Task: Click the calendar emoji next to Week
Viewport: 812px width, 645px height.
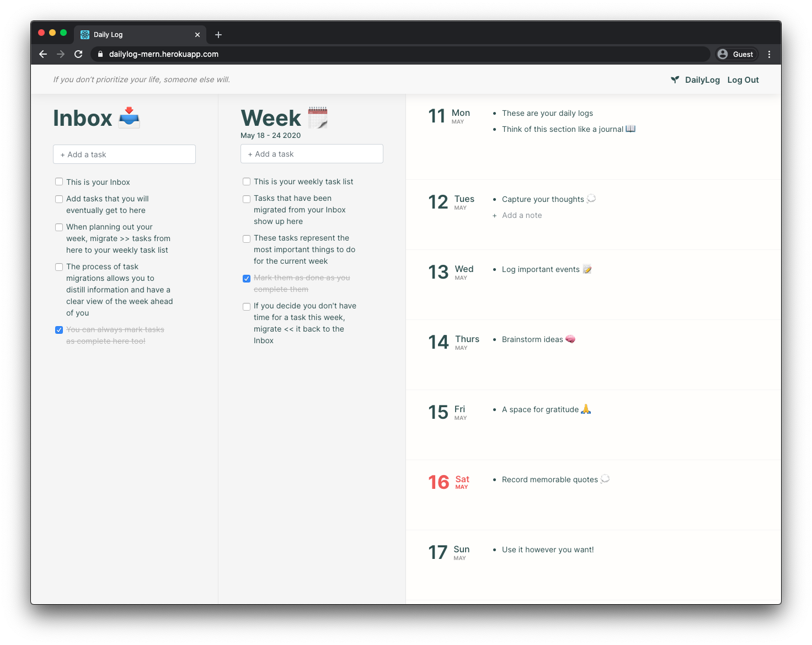Action: point(318,117)
